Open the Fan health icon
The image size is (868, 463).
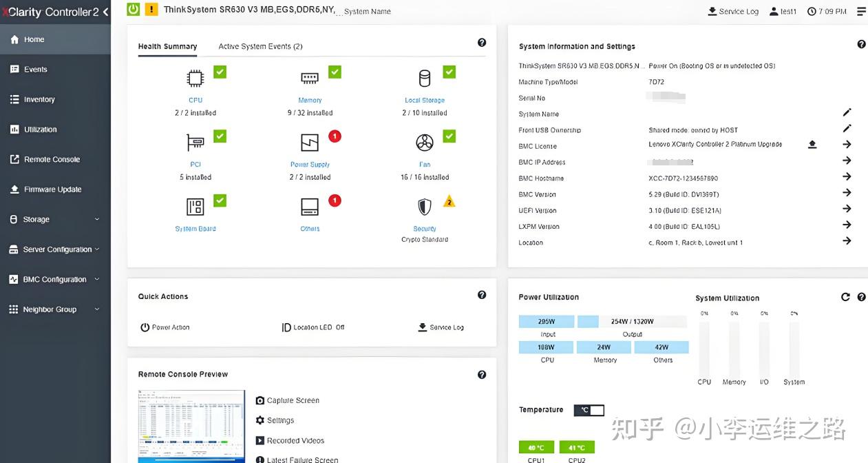pyautogui.click(x=425, y=143)
